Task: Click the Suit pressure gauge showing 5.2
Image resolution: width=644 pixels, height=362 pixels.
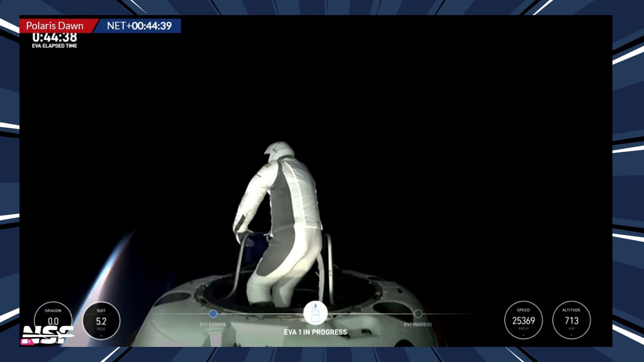Action: pos(101,321)
